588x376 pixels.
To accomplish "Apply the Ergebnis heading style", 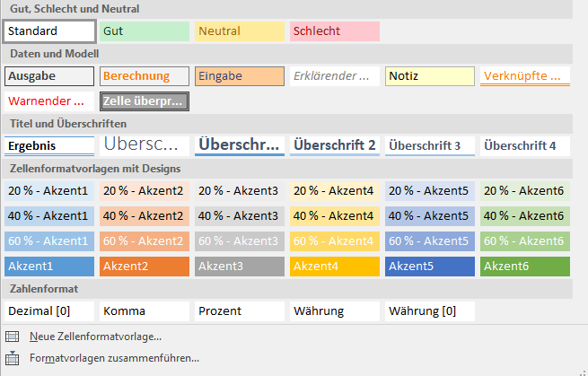I will tap(49, 146).
